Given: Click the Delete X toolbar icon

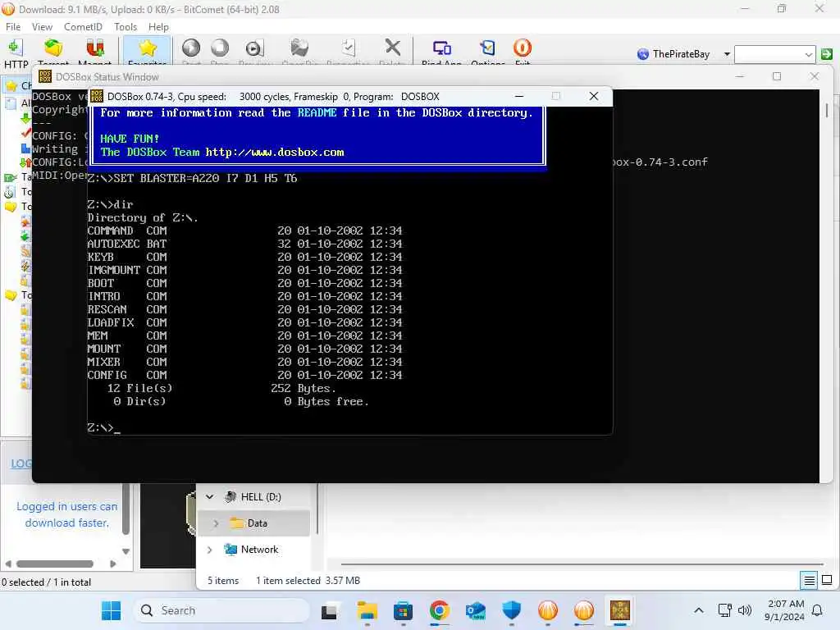Looking at the screenshot, I should [393, 47].
